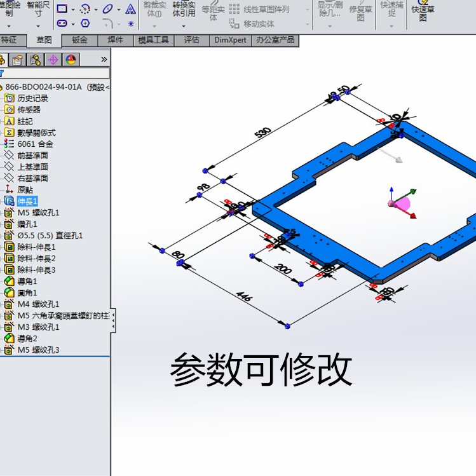The height and width of the screenshot is (476, 476).
Task: Click the linear sketch pattern icon
Action: (x=234, y=9)
